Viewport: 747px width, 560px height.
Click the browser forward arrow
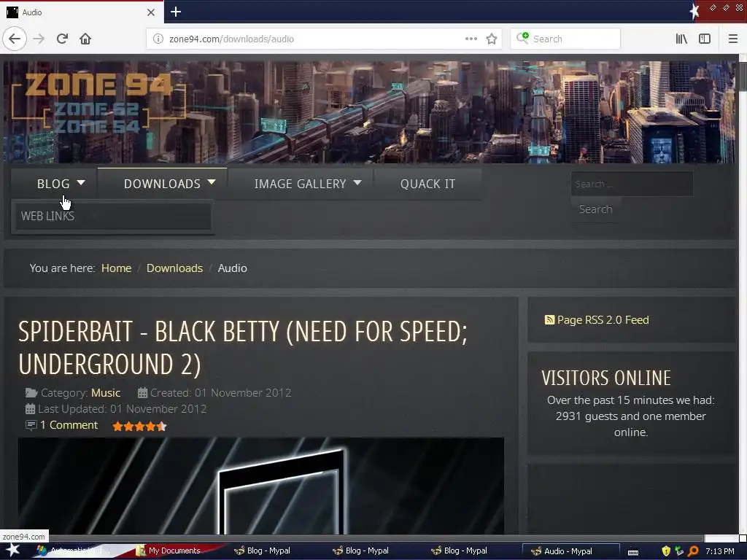point(39,39)
